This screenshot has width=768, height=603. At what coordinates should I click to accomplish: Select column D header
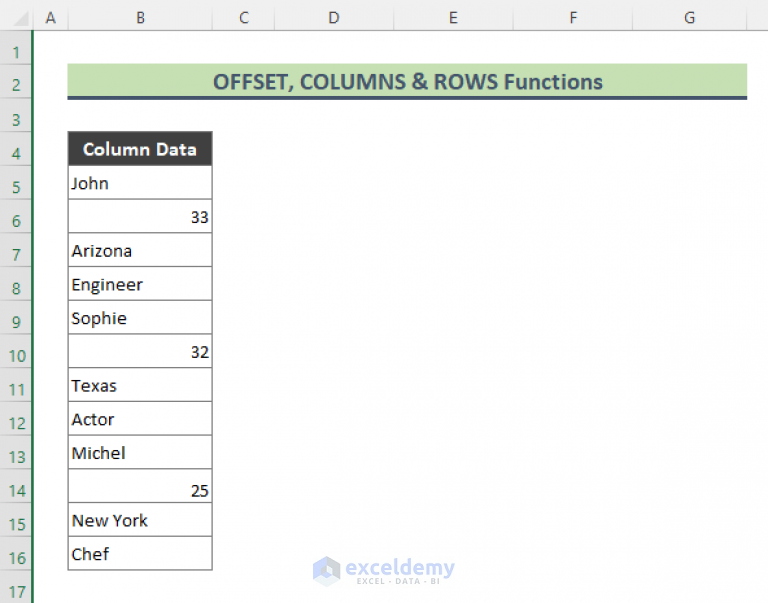[334, 18]
